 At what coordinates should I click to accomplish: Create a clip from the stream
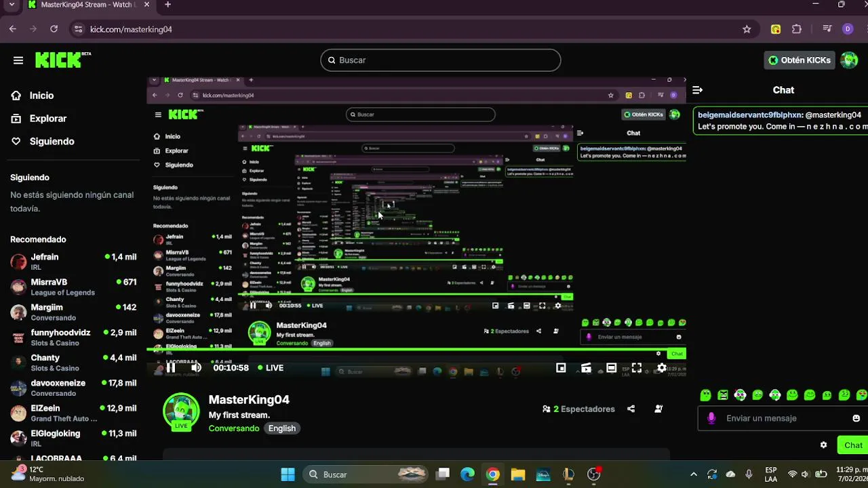[x=586, y=368]
